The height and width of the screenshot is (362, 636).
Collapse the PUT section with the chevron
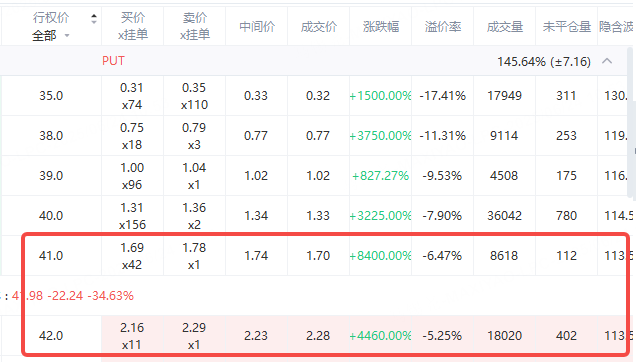(x=607, y=61)
